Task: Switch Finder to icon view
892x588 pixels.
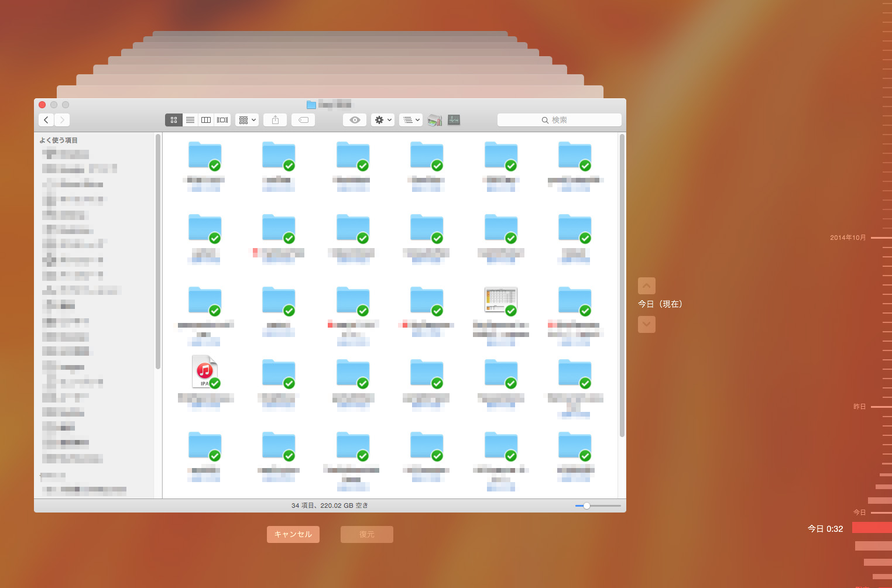Action: pos(174,120)
